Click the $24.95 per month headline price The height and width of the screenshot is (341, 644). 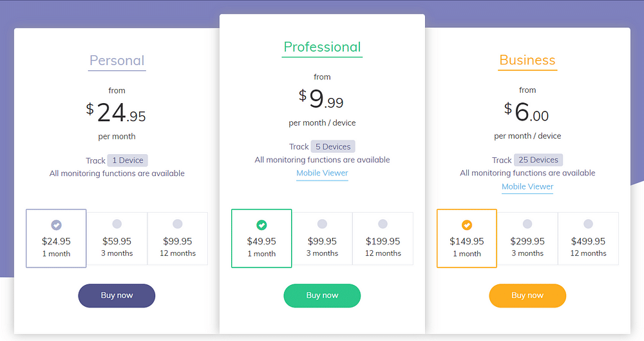pyautogui.click(x=116, y=113)
